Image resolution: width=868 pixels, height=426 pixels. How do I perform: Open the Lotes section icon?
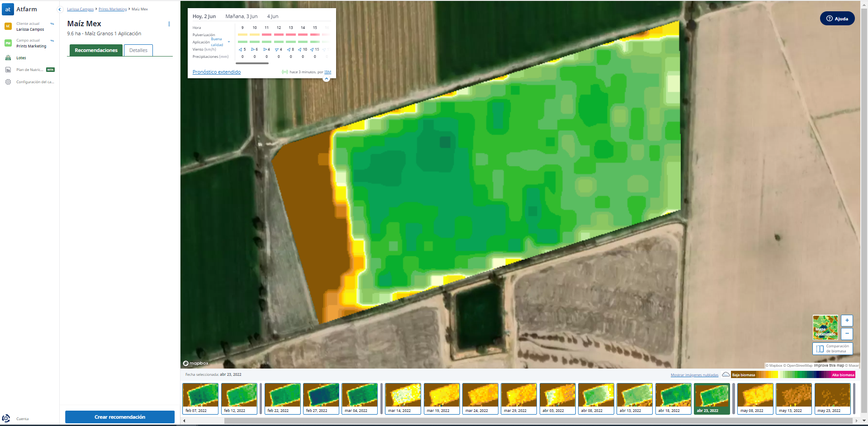8,58
